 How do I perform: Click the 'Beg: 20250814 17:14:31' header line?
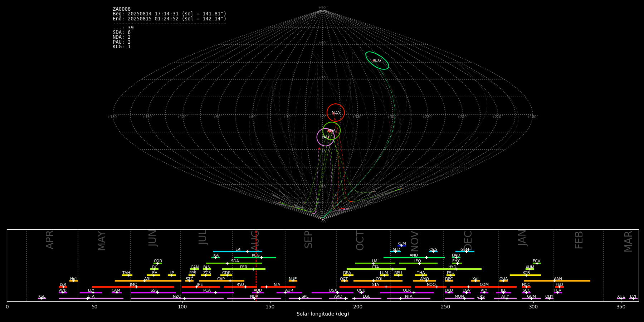click(170, 14)
